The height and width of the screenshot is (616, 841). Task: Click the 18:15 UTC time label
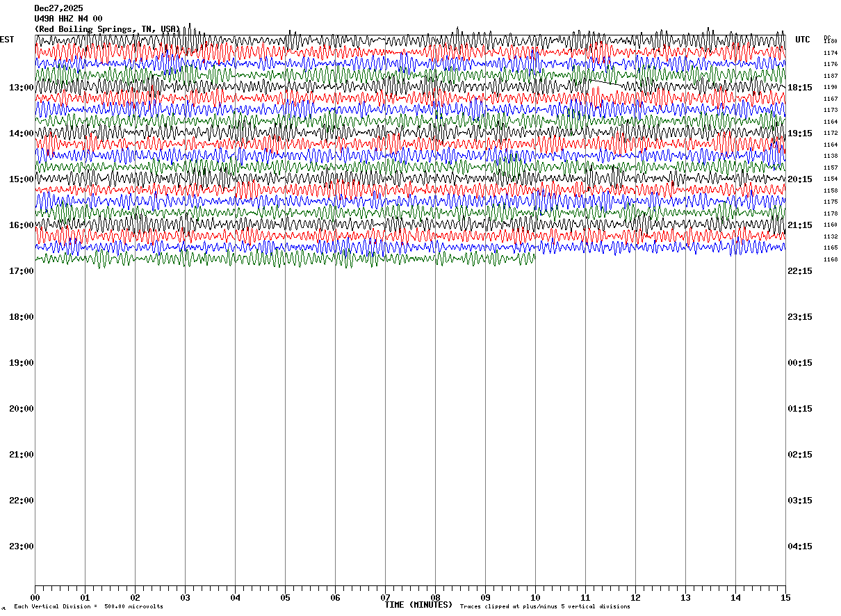click(800, 88)
